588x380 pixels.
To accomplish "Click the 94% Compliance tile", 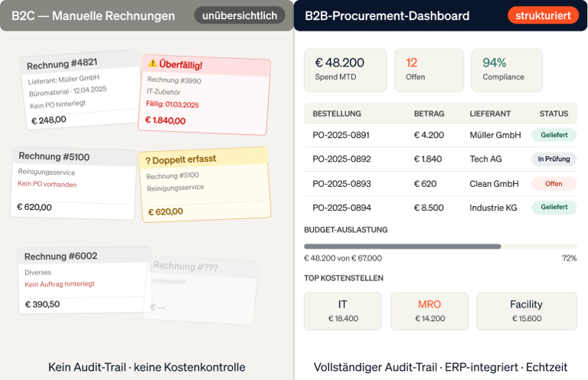I will click(507, 70).
